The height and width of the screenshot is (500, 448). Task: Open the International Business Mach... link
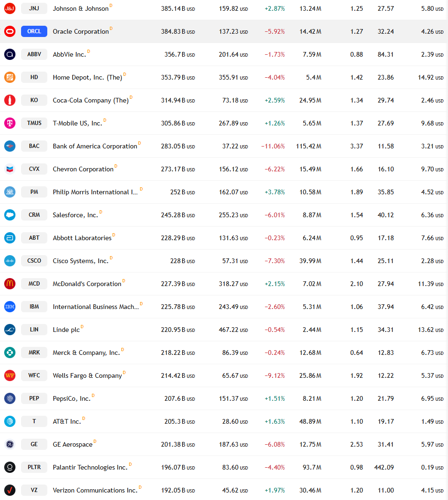point(96,307)
